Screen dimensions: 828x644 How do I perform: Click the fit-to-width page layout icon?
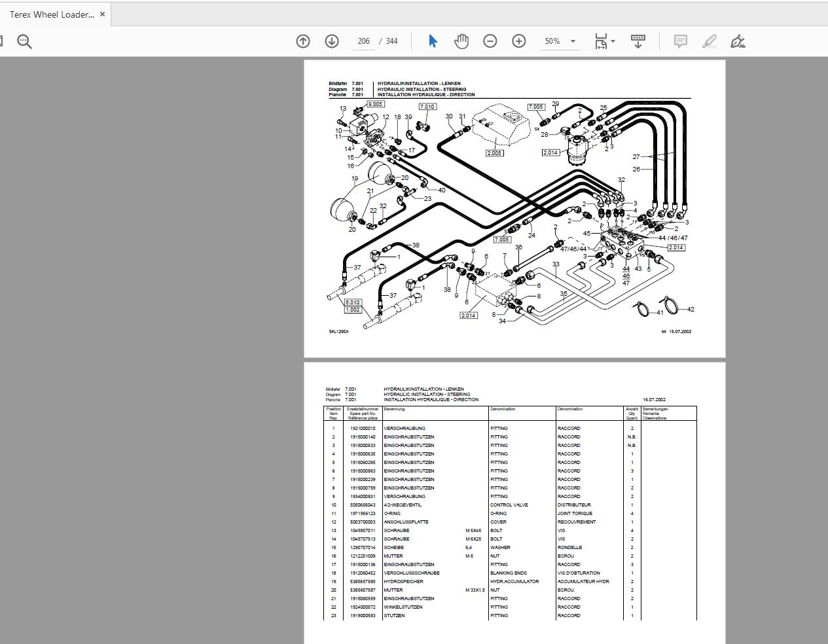point(600,41)
